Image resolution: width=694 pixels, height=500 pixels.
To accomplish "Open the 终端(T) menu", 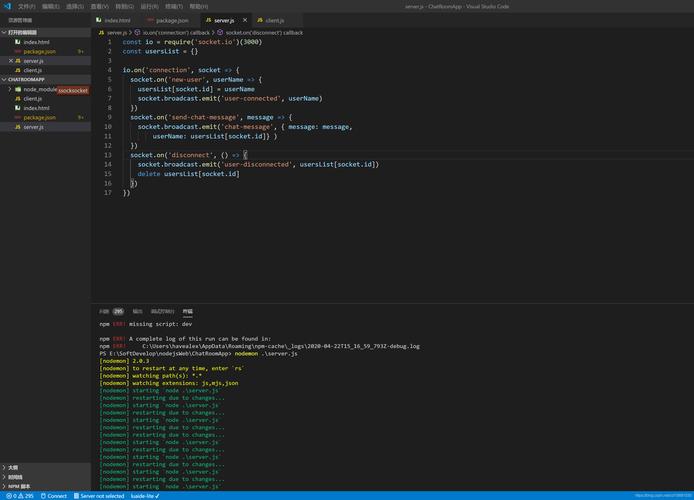I will [174, 7].
